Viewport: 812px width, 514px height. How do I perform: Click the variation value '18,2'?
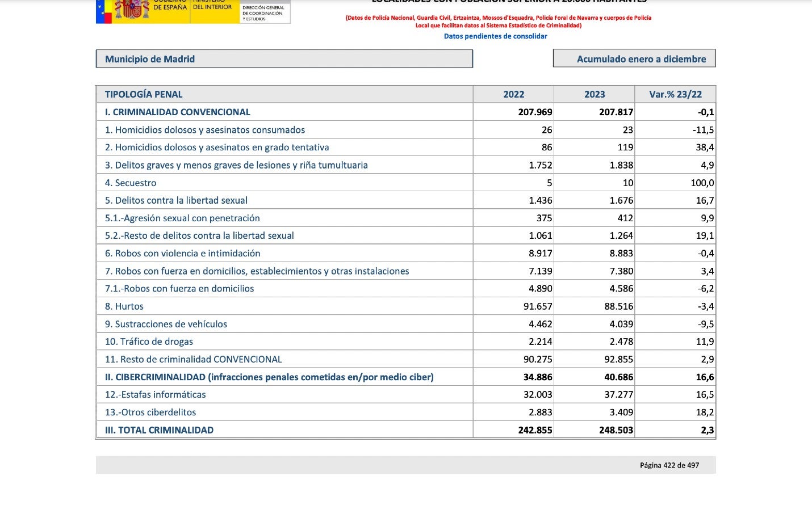coord(705,412)
